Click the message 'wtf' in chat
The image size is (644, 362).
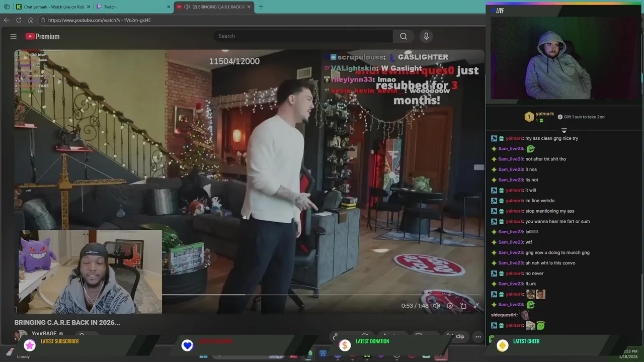point(529,242)
